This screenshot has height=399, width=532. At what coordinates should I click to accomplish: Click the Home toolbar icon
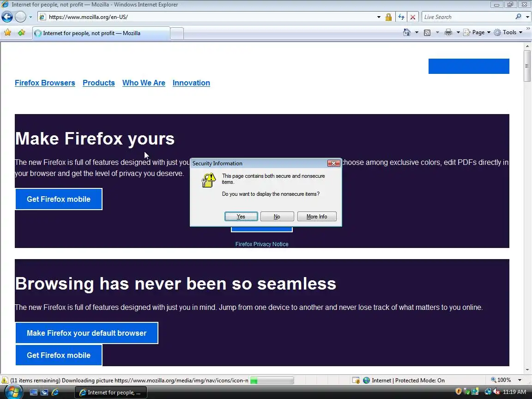tap(406, 32)
